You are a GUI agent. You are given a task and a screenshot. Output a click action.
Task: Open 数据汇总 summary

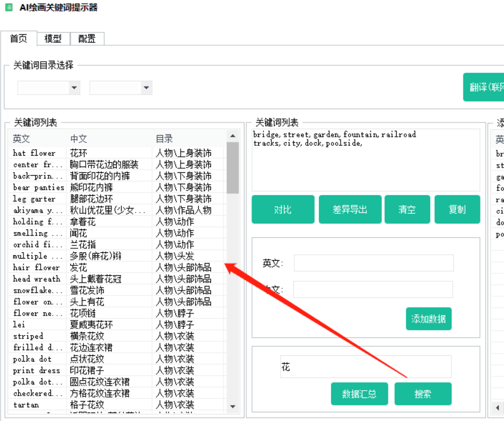click(x=359, y=394)
